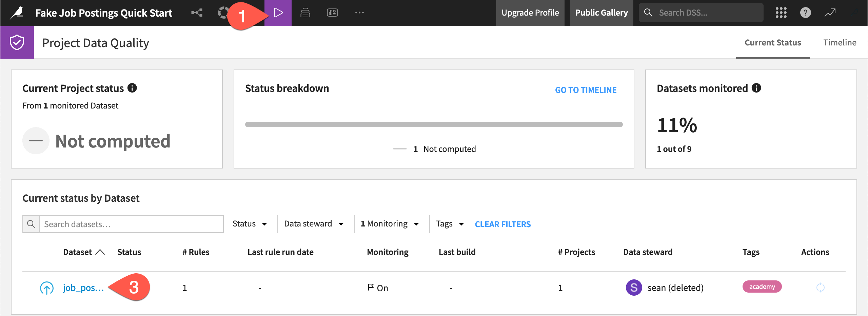Click the search magnifier in dataset filter
The height and width of the screenshot is (316, 868).
(x=31, y=224)
